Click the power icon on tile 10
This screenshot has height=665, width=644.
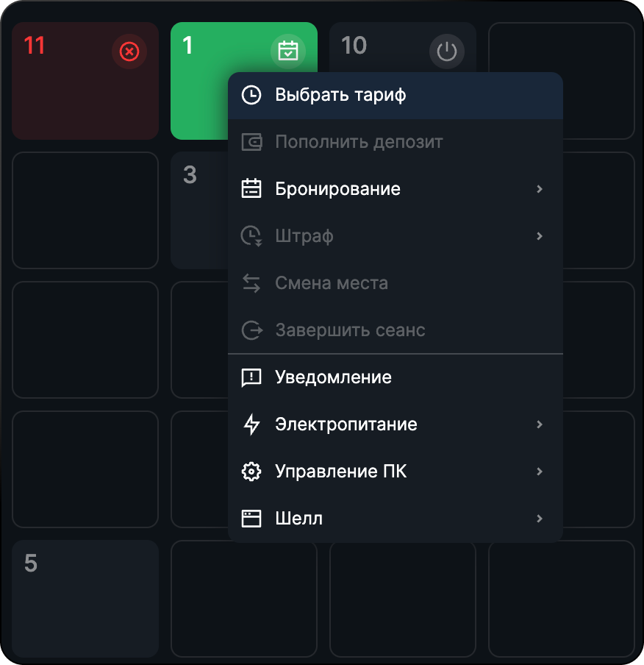(447, 51)
